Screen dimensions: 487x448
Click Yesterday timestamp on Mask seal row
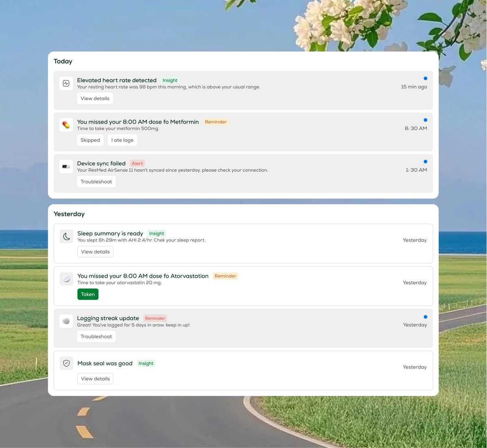(x=415, y=367)
